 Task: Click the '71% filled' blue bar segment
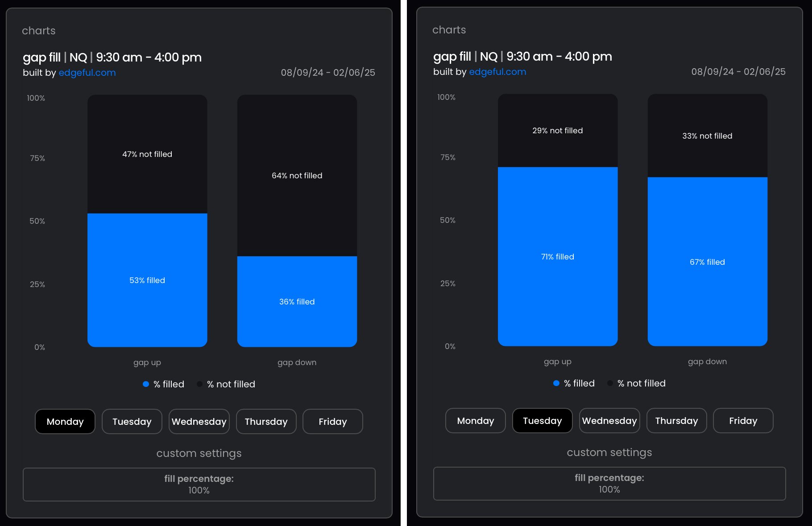pyautogui.click(x=558, y=256)
